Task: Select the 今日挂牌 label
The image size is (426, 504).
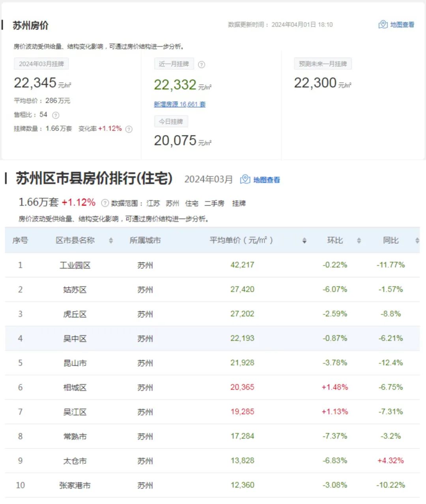Action: coord(171,121)
